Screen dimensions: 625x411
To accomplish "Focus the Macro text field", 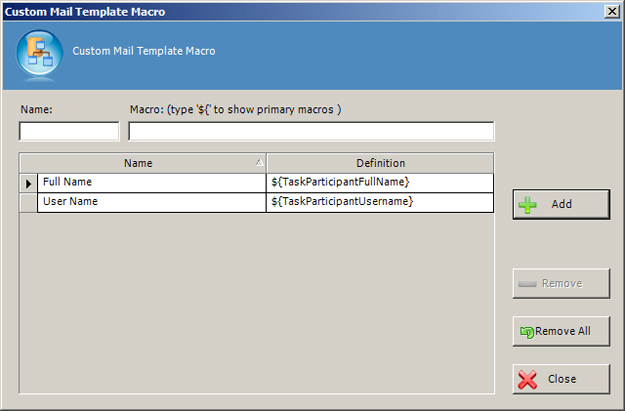I will click(311, 131).
